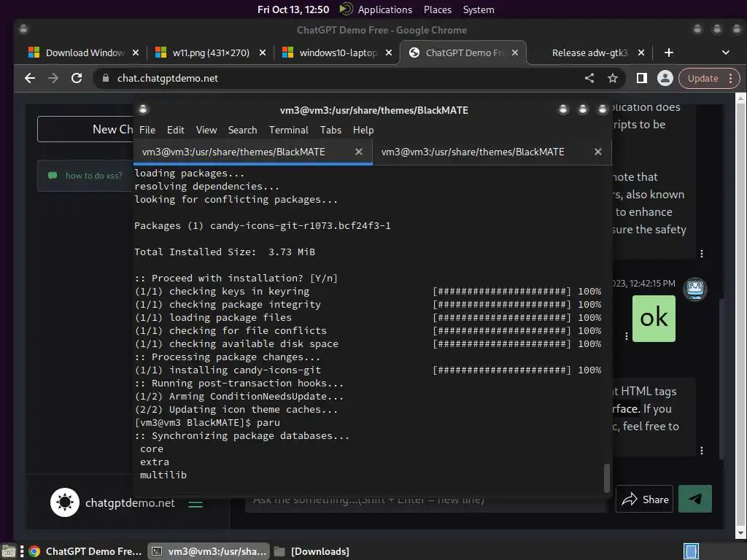Open terminal Tabs menu

pos(330,130)
